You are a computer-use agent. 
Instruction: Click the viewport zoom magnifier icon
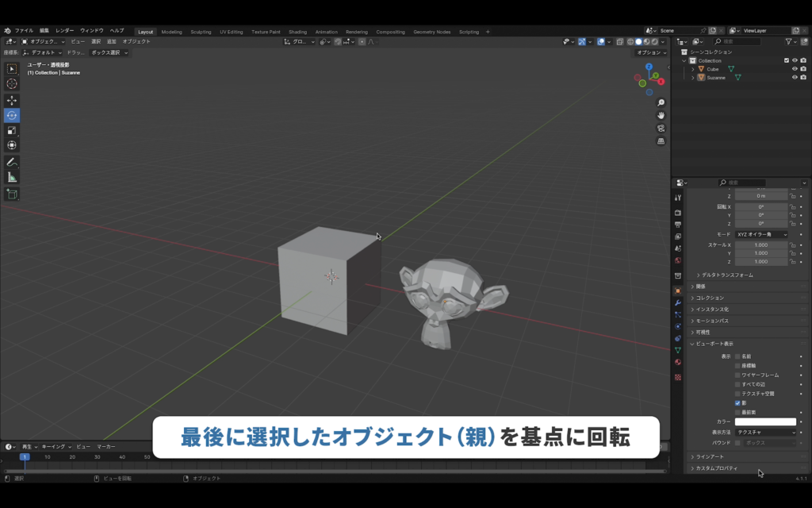(661, 102)
